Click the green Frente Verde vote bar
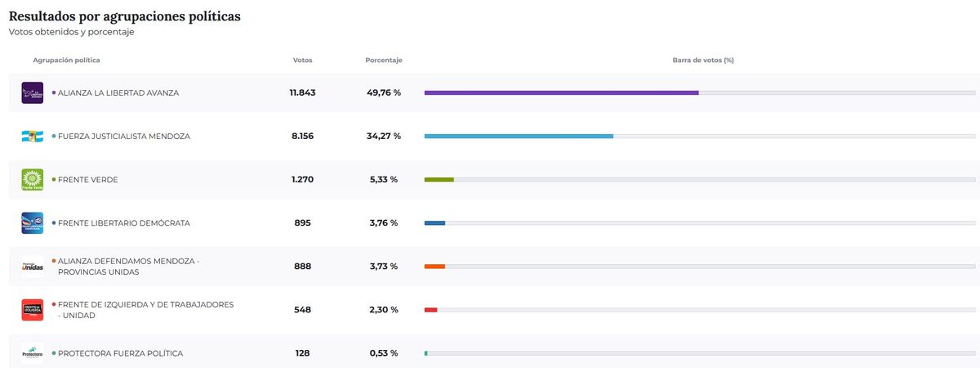Viewport: 980px width, 368px height. [x=439, y=180]
